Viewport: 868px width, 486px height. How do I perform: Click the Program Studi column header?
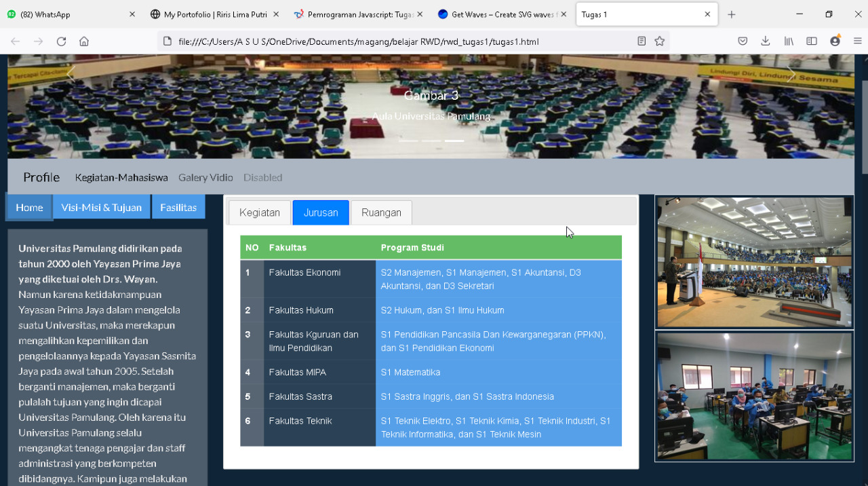click(x=499, y=248)
